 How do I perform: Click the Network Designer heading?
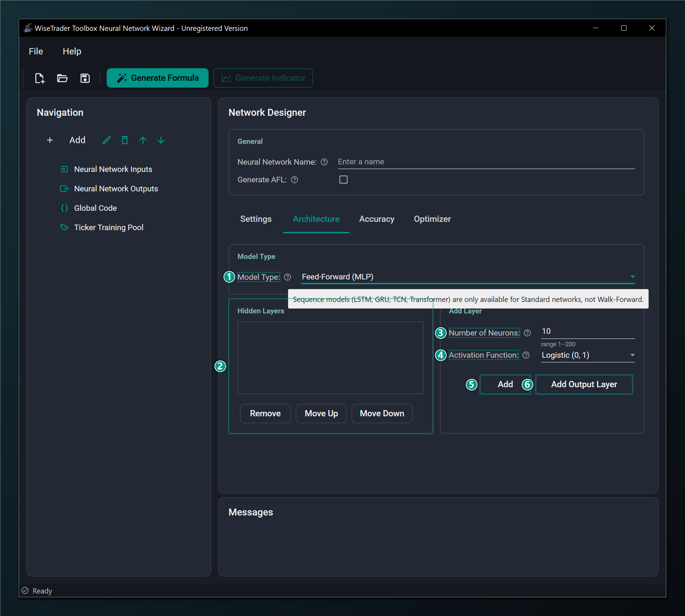[x=267, y=113]
